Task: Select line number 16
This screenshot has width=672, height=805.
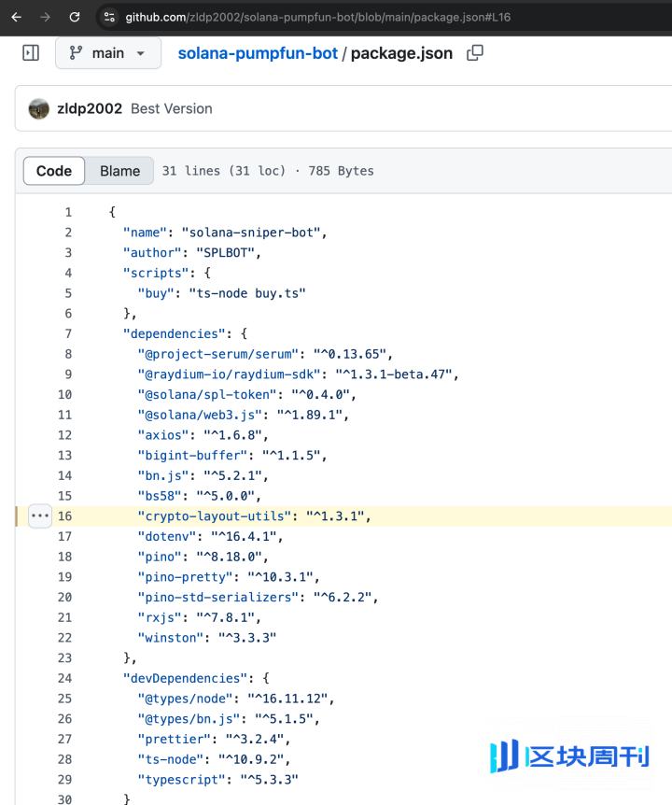Action: click(64, 515)
